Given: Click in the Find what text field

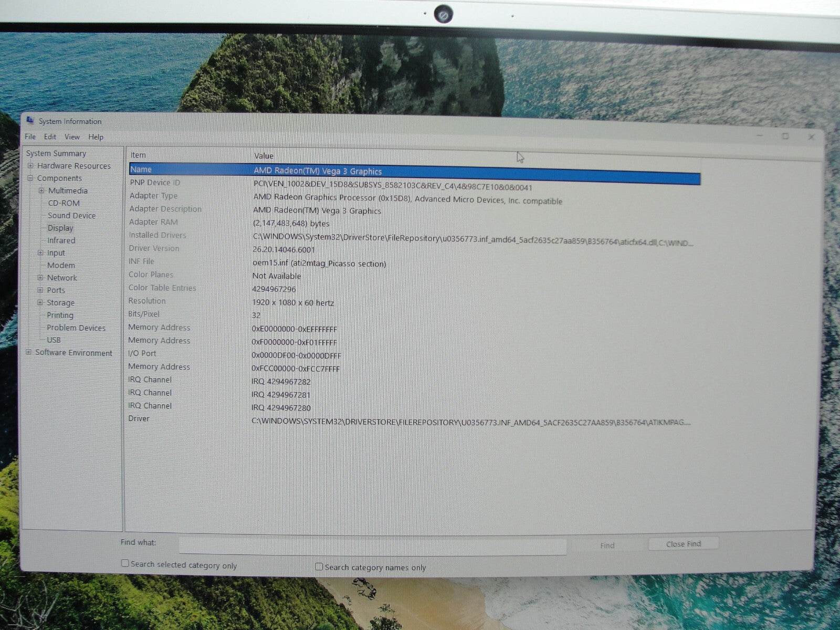Looking at the screenshot, I should (372, 545).
